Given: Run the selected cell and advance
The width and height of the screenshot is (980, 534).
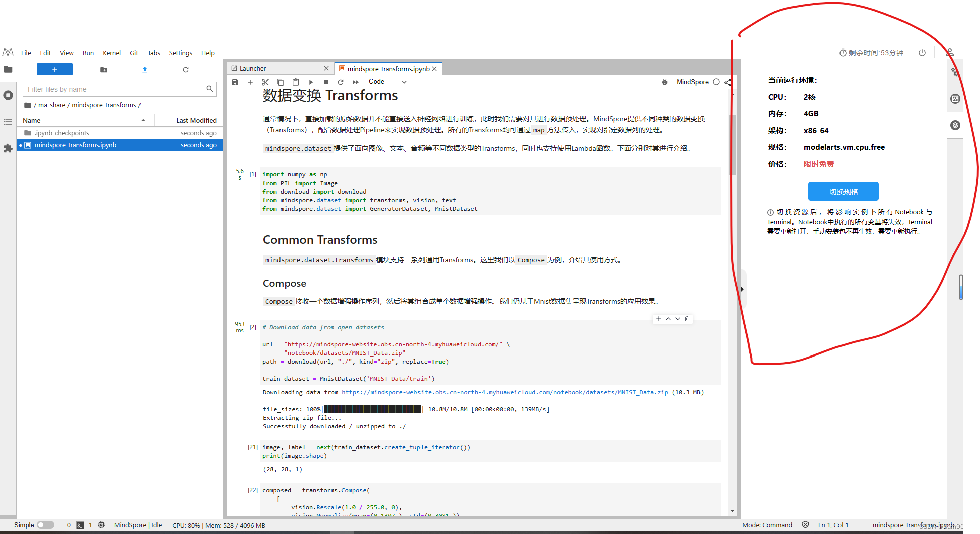Looking at the screenshot, I should (311, 82).
